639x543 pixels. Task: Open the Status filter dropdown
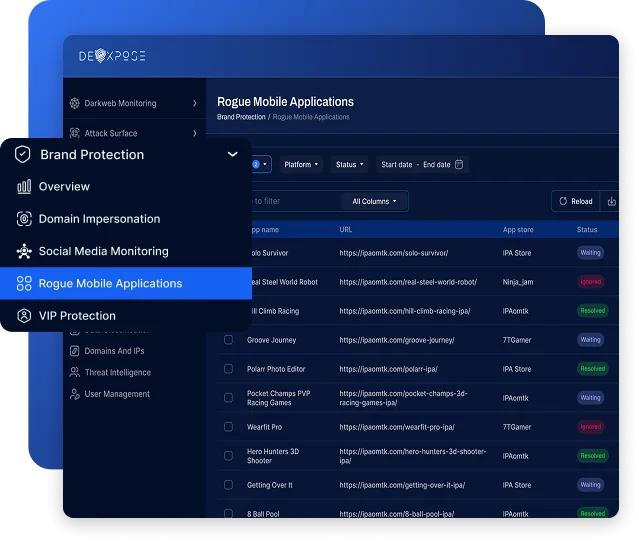(349, 164)
